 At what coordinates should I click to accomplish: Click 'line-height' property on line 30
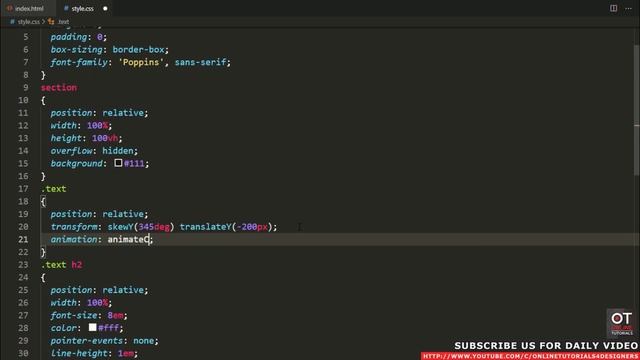pyautogui.click(x=79, y=353)
